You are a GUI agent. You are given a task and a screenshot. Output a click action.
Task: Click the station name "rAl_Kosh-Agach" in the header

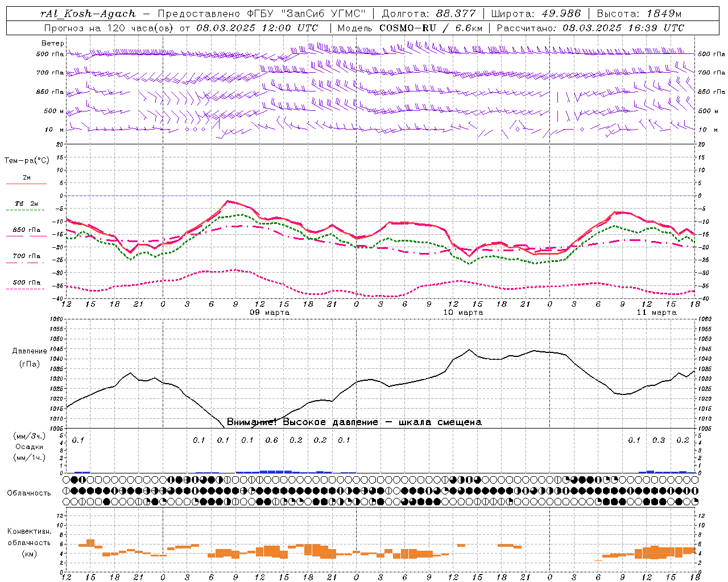tap(88, 14)
